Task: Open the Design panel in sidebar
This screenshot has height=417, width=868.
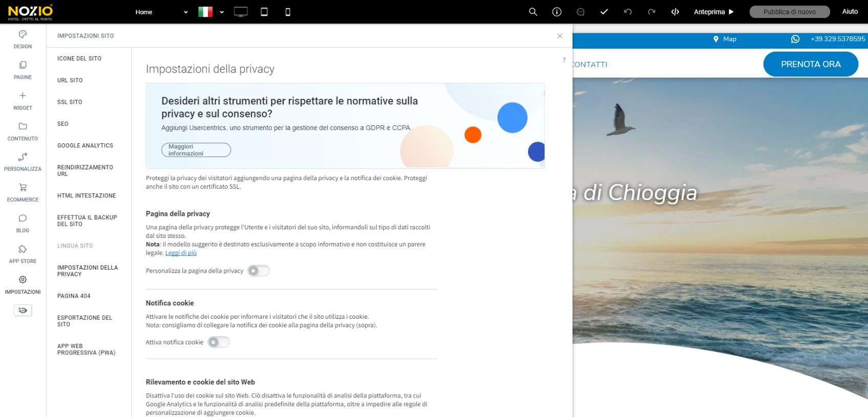Action: [x=23, y=39]
